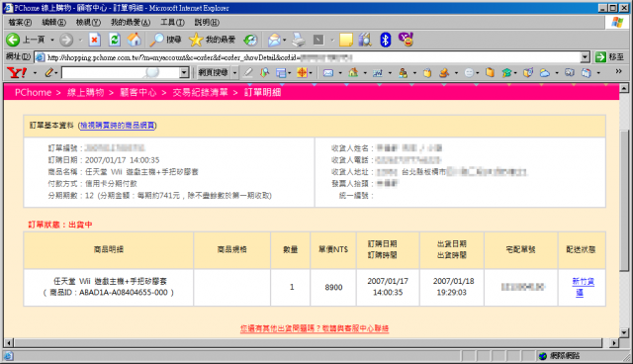Screen dimensions: 633x364
Task: Print the page with printer icon
Action: tap(299, 40)
